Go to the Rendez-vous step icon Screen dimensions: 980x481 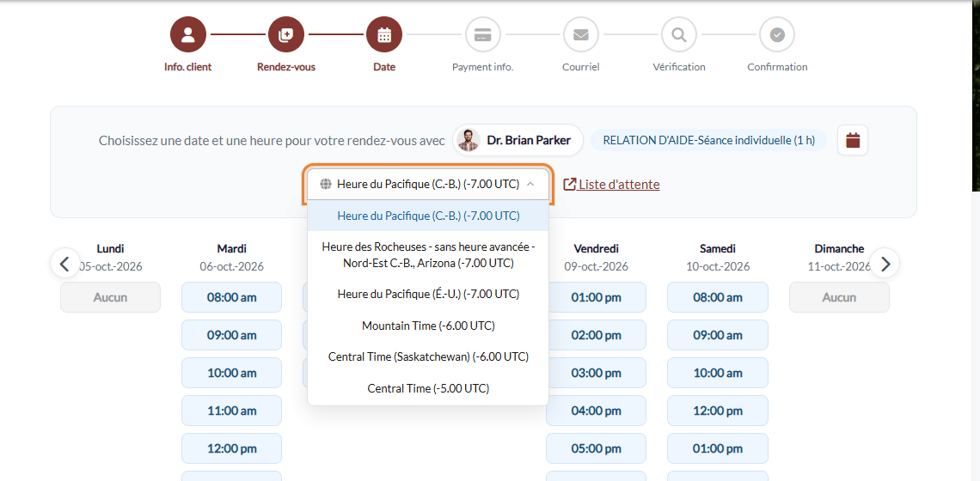coord(286,34)
